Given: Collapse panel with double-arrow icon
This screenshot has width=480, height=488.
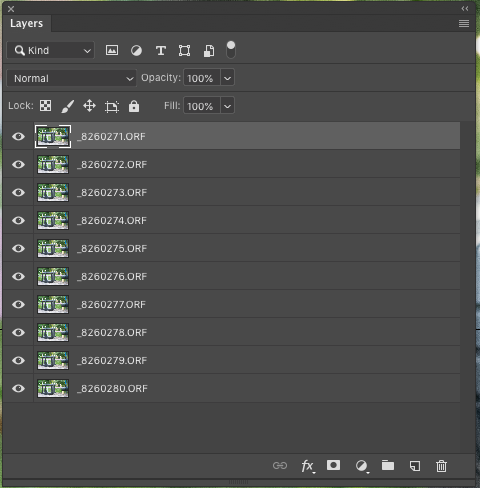Looking at the screenshot, I should click(x=465, y=9).
